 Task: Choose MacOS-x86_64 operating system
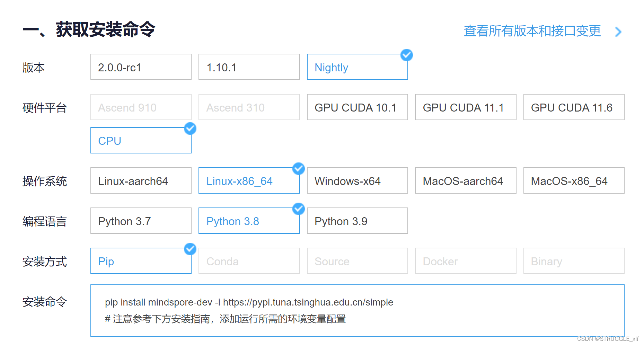pyautogui.click(x=574, y=180)
